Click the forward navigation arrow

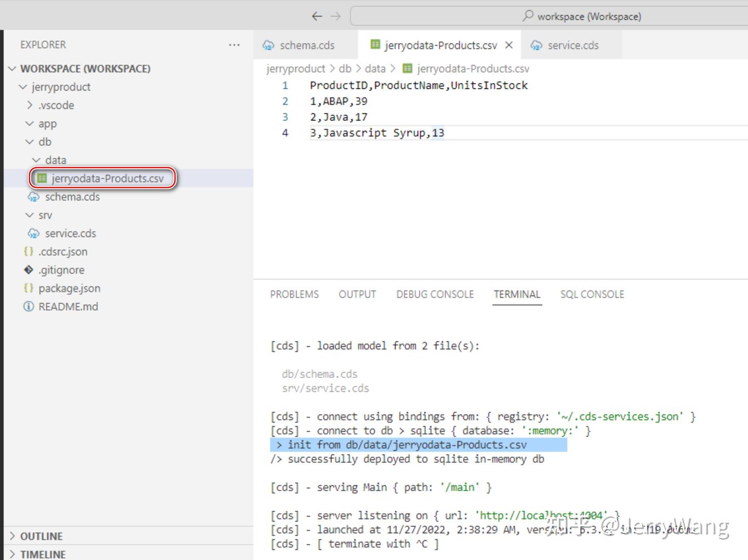tap(336, 16)
